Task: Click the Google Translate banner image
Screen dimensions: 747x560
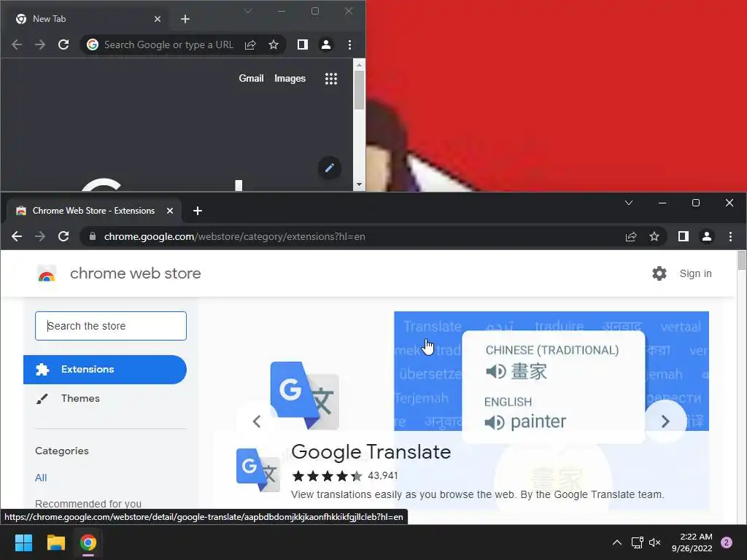Action: coord(551,371)
